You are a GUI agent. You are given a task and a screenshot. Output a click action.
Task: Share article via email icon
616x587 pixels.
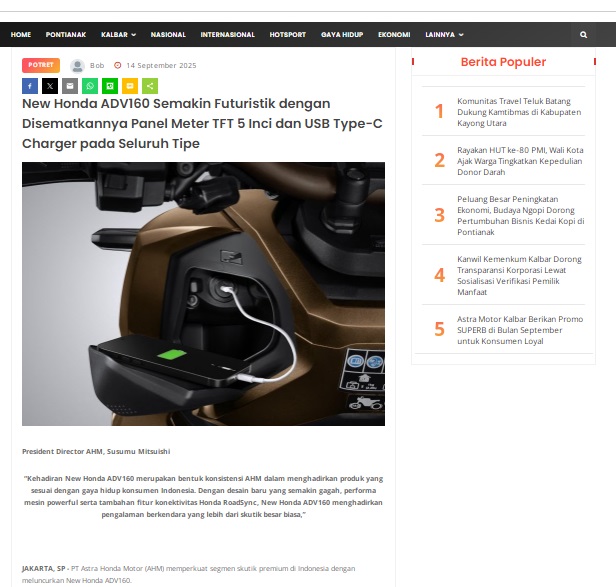70,86
